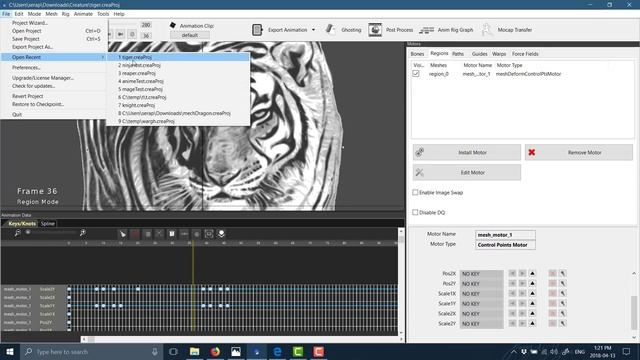Select the key pointer tool in timeline

coord(122,234)
